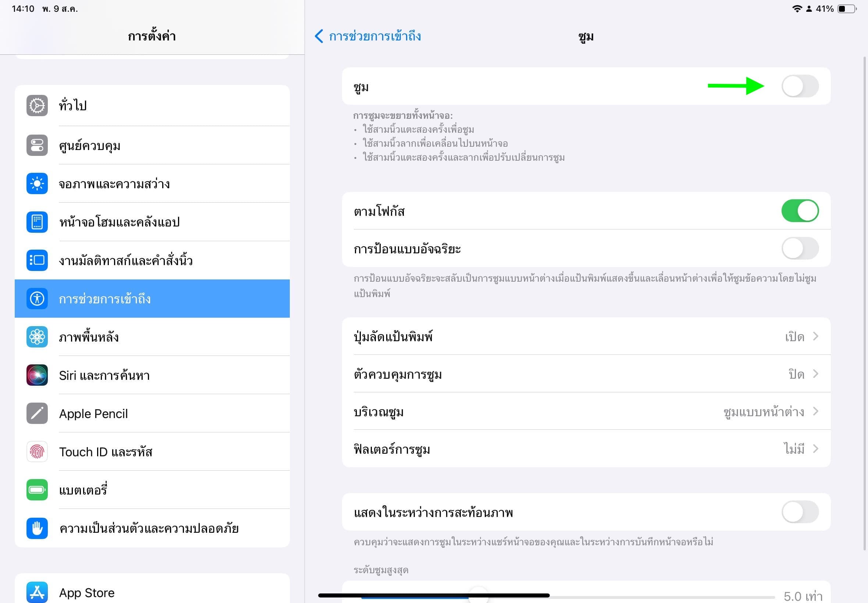Open Zoom Filter (ฟิลเตอร์การซูม) setting

pos(586,449)
